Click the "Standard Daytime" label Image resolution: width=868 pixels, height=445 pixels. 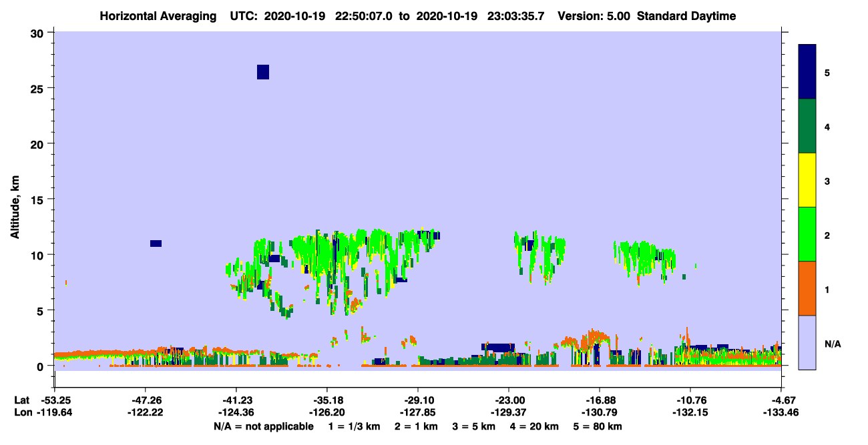(x=686, y=16)
